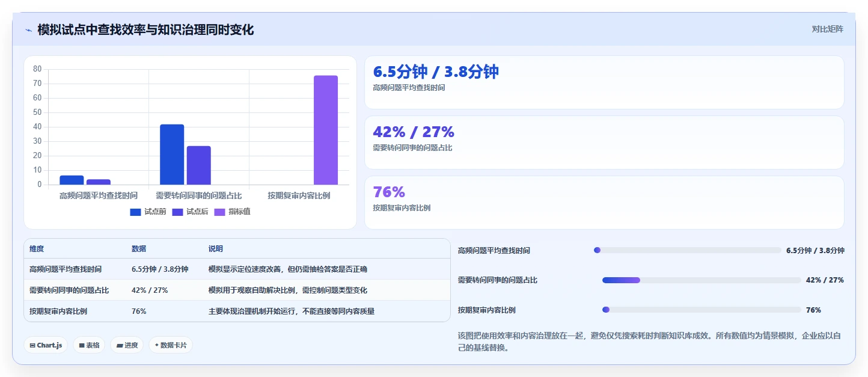Click the progress bar for 需要转问同事的问题占比
This screenshot has width=868, height=377.
[x=701, y=280]
